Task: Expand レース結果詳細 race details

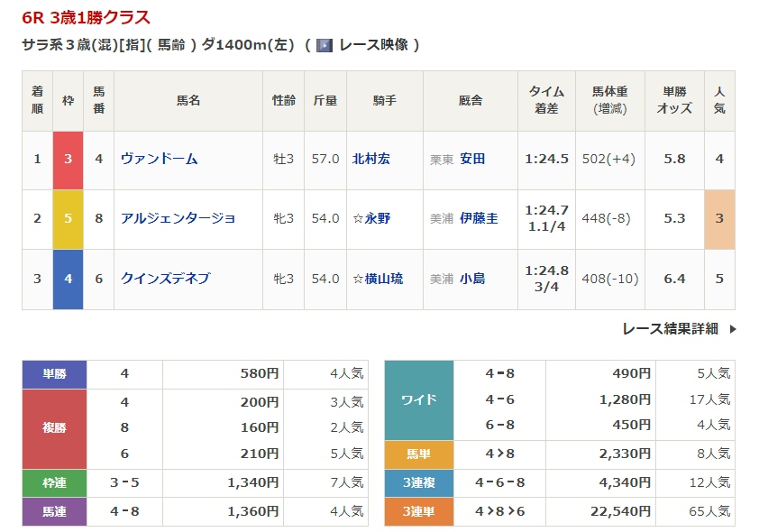Action: coord(670,329)
